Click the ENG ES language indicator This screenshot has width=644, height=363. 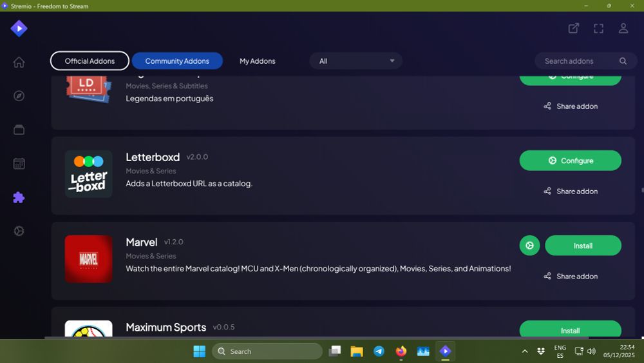point(560,351)
